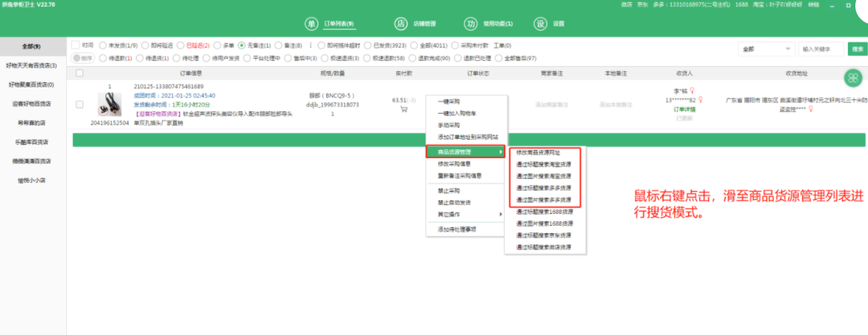
Task: Toggle the 倒序 sort switch
Action: (83, 58)
